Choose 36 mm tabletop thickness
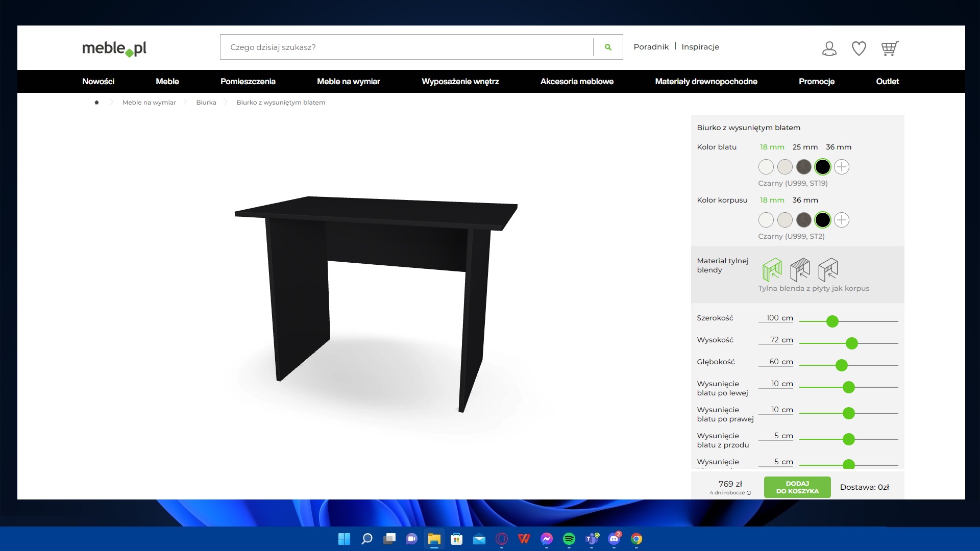The height and width of the screenshot is (551, 980). pyautogui.click(x=839, y=147)
